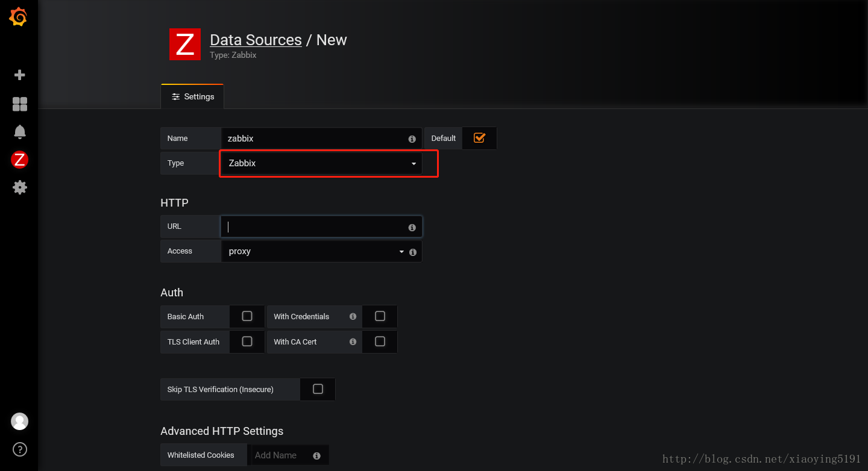Switch to the Settings tab
This screenshot has height=471, width=868.
(x=192, y=96)
